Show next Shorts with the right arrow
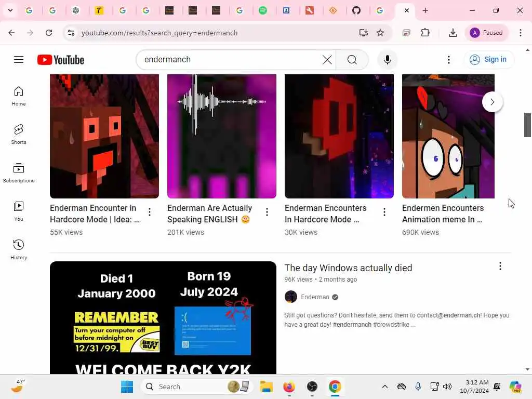Image resolution: width=532 pixels, height=399 pixels. (x=493, y=102)
